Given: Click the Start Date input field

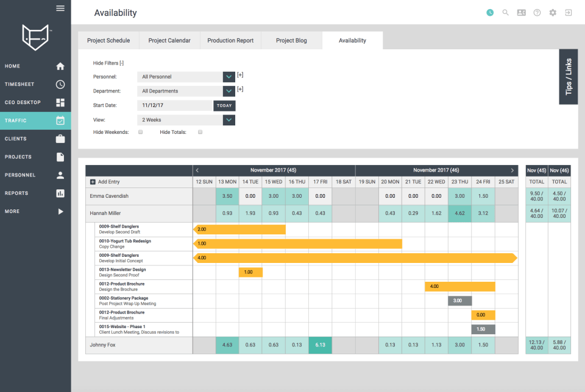Looking at the screenshot, I should (x=175, y=105).
